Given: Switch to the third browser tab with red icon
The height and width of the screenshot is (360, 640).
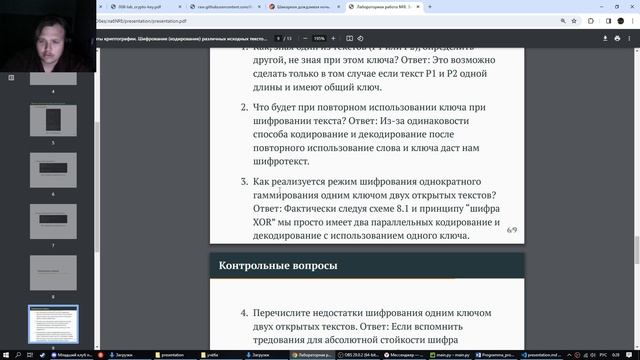Looking at the screenshot, I should (304, 7).
